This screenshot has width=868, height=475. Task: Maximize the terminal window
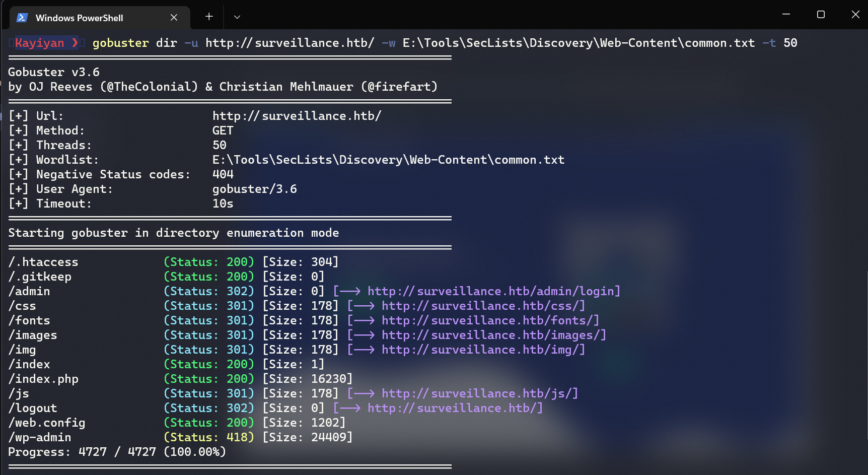[x=821, y=15]
